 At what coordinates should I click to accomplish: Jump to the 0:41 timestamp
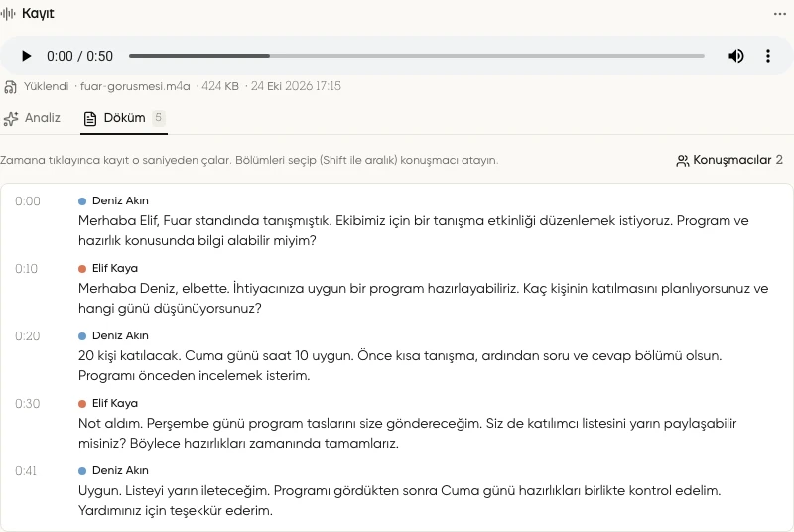point(26,471)
